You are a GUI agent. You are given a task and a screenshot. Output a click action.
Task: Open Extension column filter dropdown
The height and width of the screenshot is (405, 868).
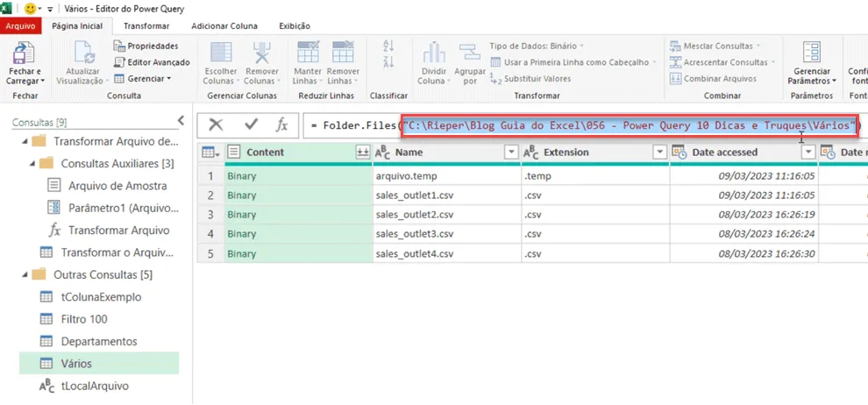coord(660,153)
